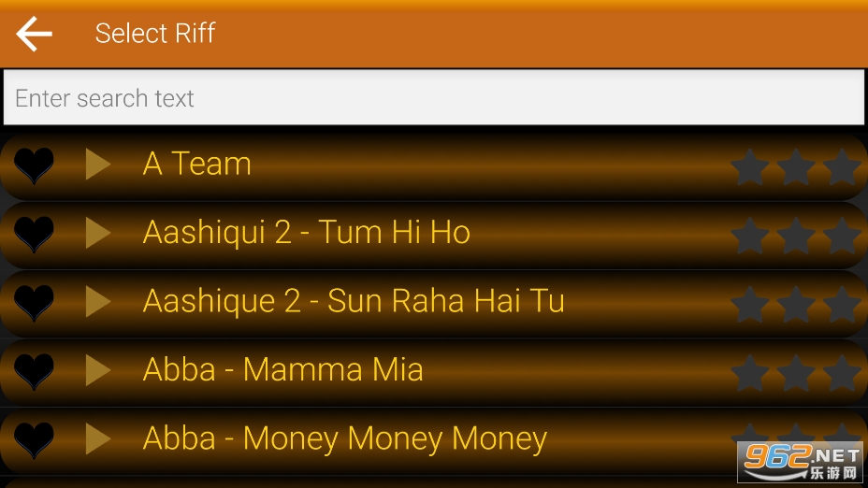Select the A Team riff title
This screenshot has width=868, height=488.
(x=197, y=165)
